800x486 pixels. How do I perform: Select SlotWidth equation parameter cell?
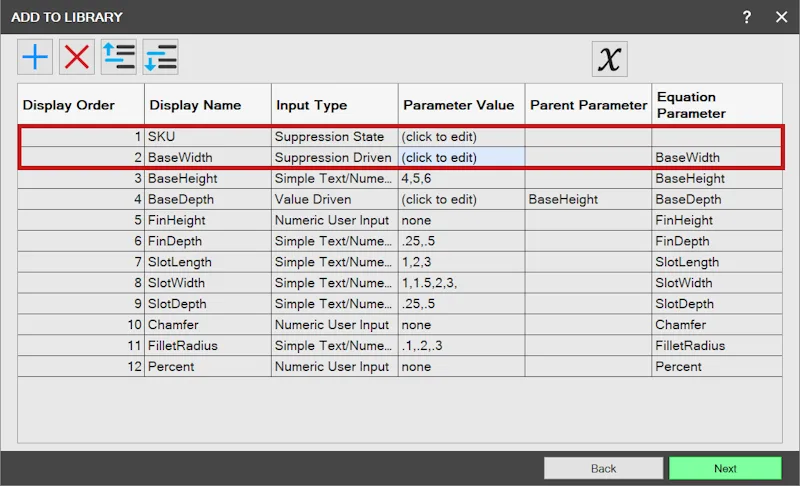(717, 283)
